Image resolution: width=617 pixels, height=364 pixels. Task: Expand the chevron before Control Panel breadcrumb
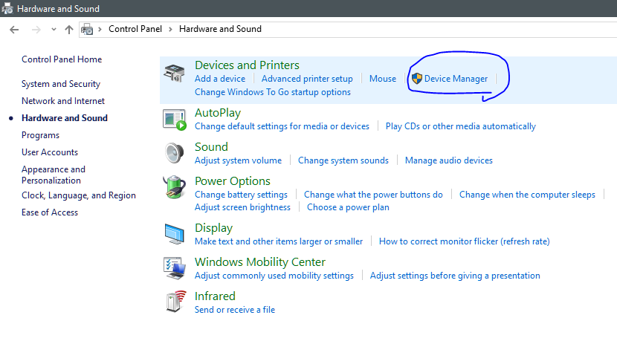(x=100, y=29)
